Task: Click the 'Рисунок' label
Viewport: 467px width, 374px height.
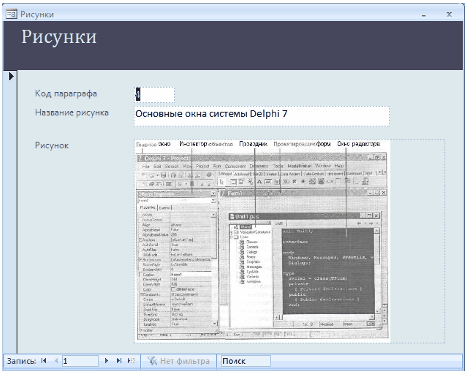Action: coord(52,145)
